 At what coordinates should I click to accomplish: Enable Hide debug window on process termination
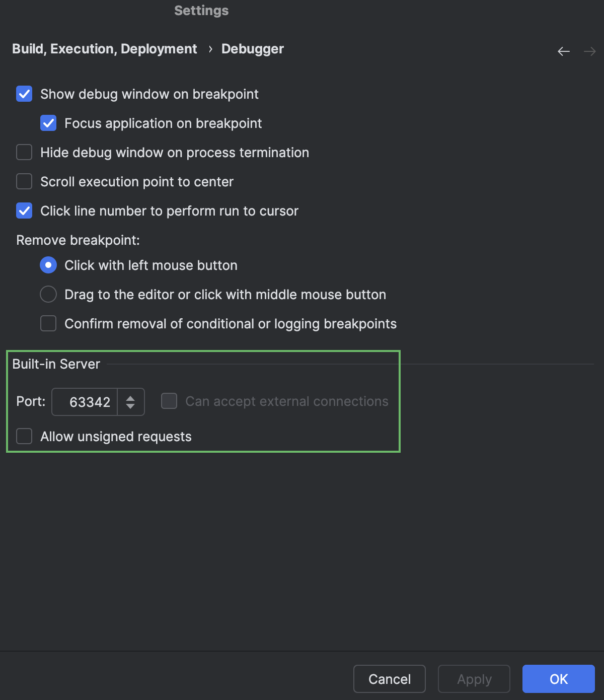[x=24, y=152]
